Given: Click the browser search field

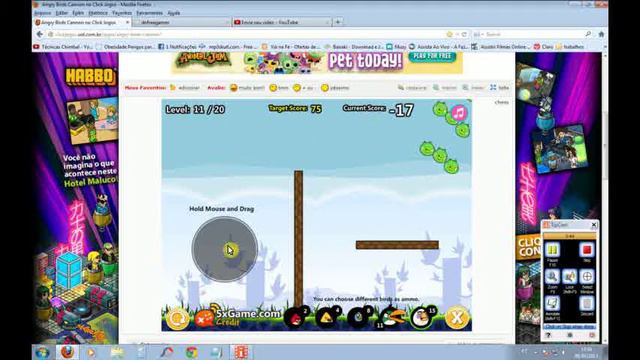Looking at the screenshot, I should (533, 34).
